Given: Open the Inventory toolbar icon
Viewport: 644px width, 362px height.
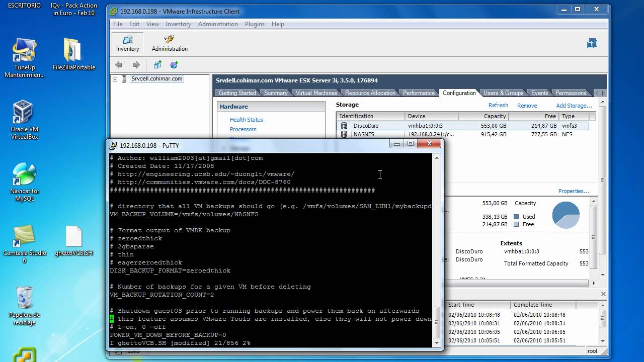Looking at the screenshot, I should point(128,43).
